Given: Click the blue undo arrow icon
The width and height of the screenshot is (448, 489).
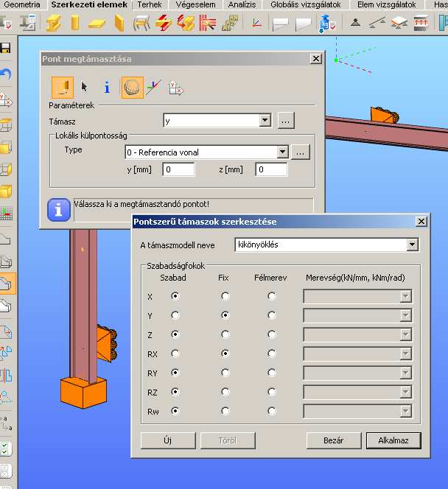Looking at the screenshot, I should click(6, 74).
